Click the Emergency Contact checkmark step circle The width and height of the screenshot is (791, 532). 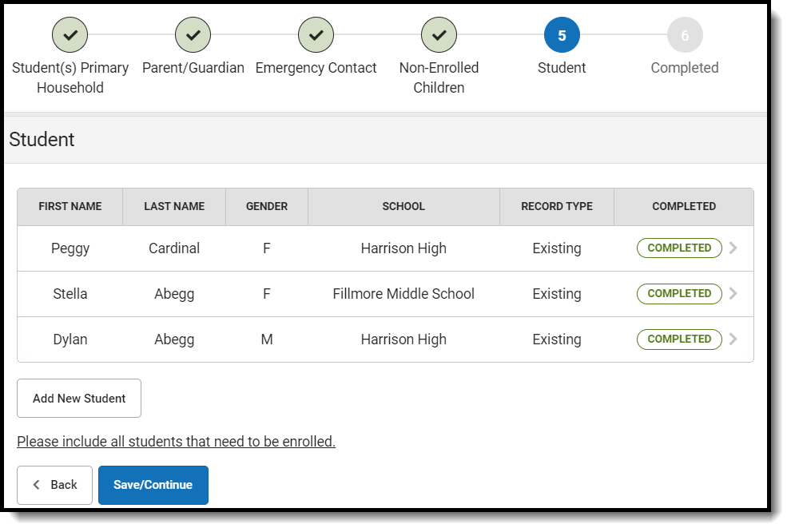(x=316, y=35)
